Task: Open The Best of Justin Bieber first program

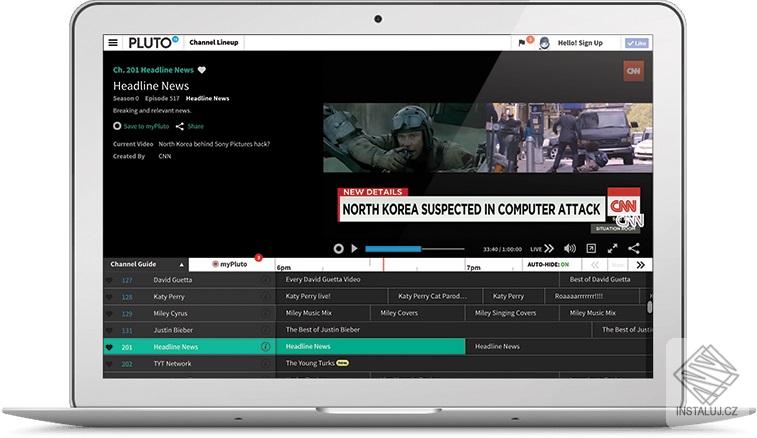Action: tap(434, 330)
